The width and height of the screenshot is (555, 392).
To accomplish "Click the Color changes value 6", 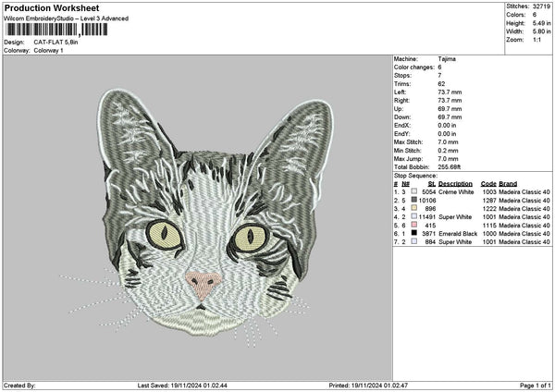I will pos(439,67).
